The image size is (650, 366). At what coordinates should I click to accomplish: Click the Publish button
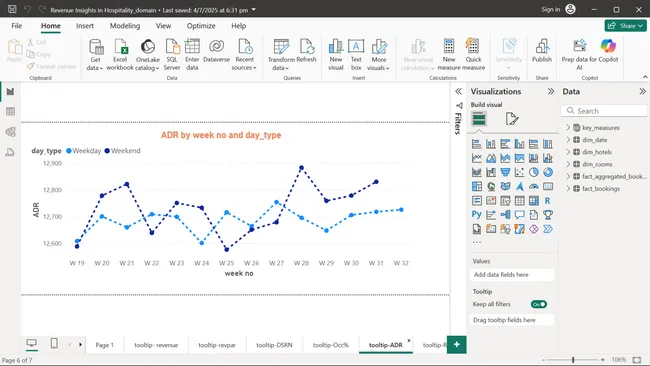click(x=542, y=51)
